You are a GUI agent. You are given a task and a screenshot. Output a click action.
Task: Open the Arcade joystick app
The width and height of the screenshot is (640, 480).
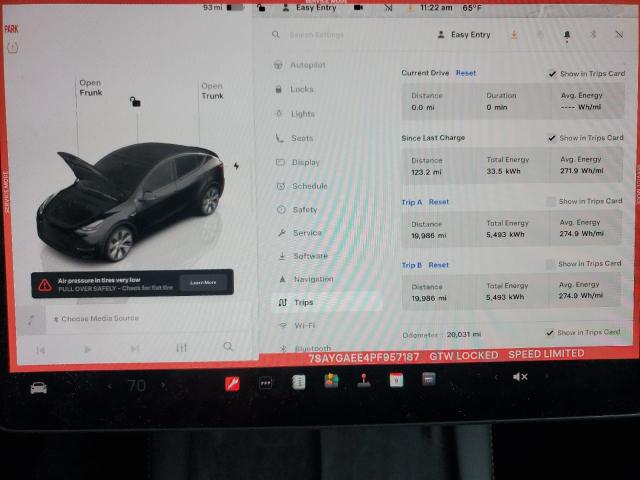(x=364, y=380)
